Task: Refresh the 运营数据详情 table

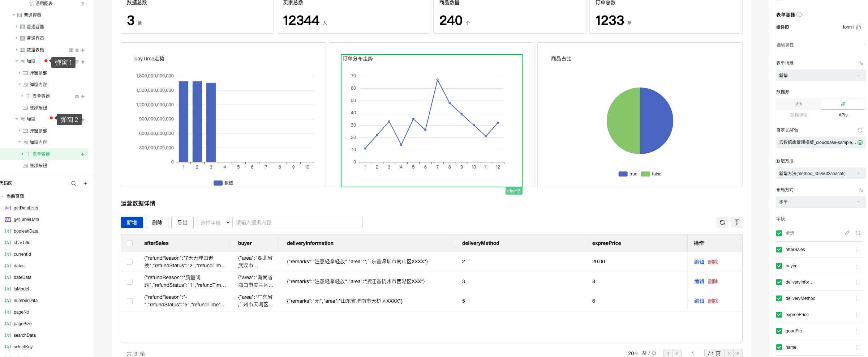Action: click(722, 222)
